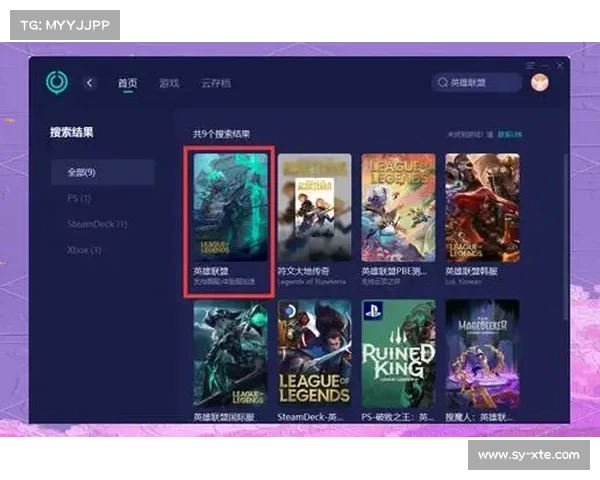Go back with the left arrow button

(90, 83)
